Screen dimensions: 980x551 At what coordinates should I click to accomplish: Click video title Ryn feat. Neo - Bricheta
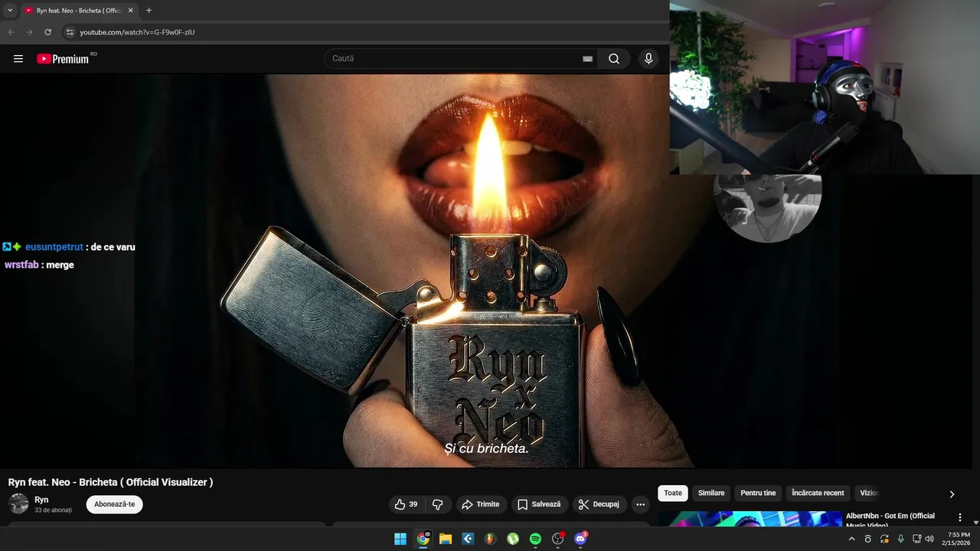coord(110,482)
